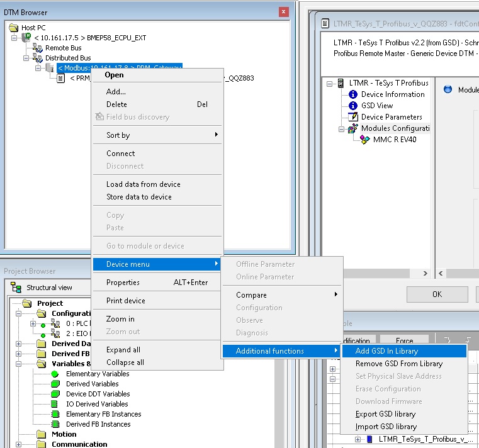
Task: Click the Device Information info icon
Action: tap(353, 94)
